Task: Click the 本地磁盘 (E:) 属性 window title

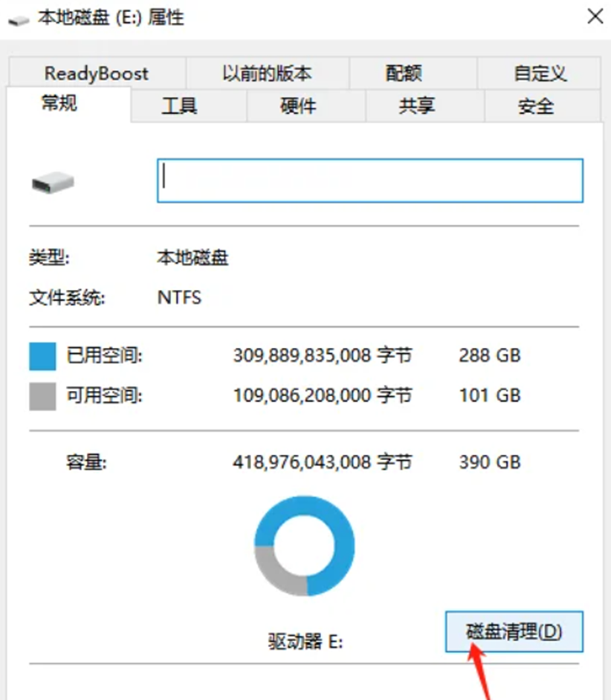Action: click(111, 18)
